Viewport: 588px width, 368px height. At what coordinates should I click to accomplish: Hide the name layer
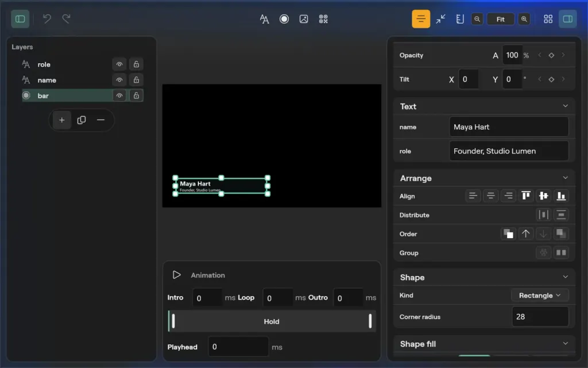(119, 80)
